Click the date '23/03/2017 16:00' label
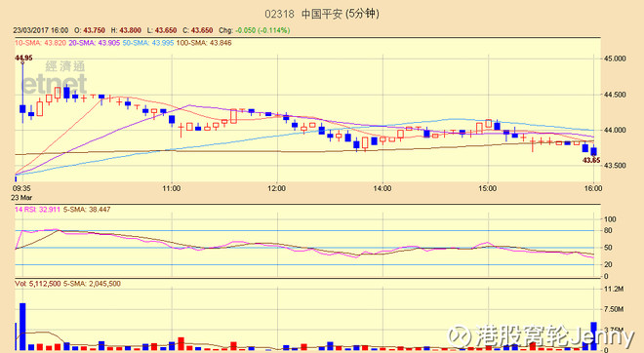 [41, 30]
